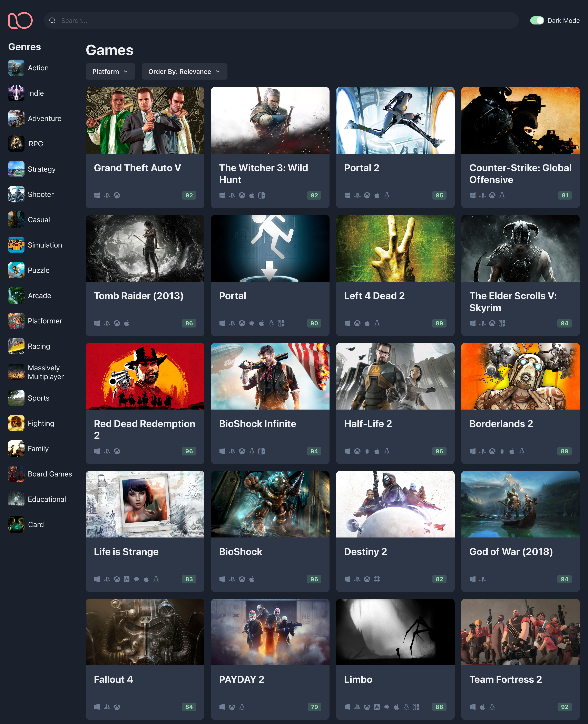This screenshot has width=588, height=724.
Task: Click Linux icon on Counter-Strike card
Action: pyautogui.click(x=502, y=195)
